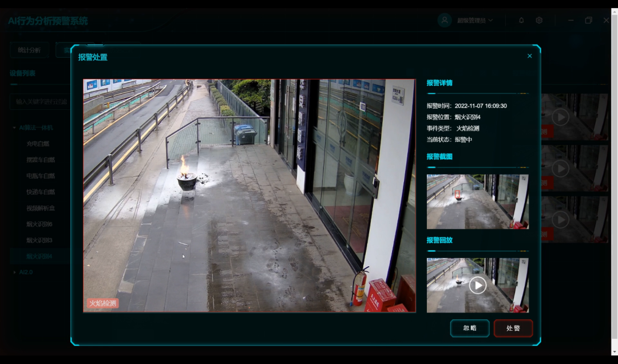Open the 超级管理员 dropdown
The height and width of the screenshot is (364, 618).
474,21
